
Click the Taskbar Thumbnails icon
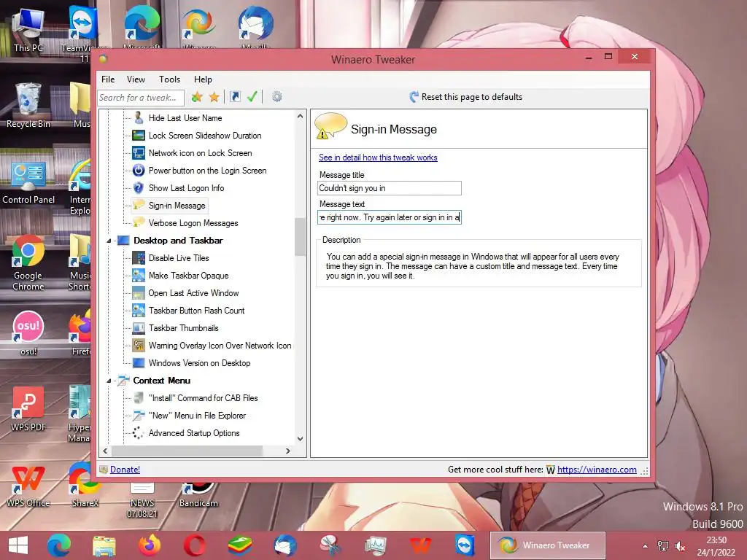pos(139,328)
